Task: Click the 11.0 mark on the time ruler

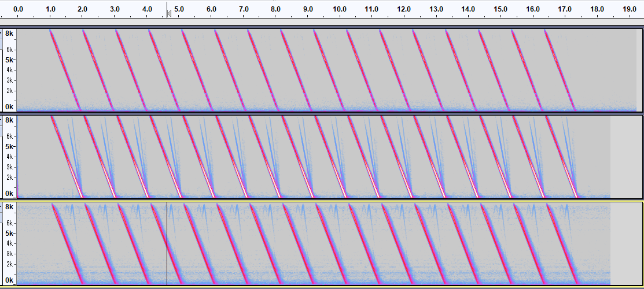Action: 371,9
